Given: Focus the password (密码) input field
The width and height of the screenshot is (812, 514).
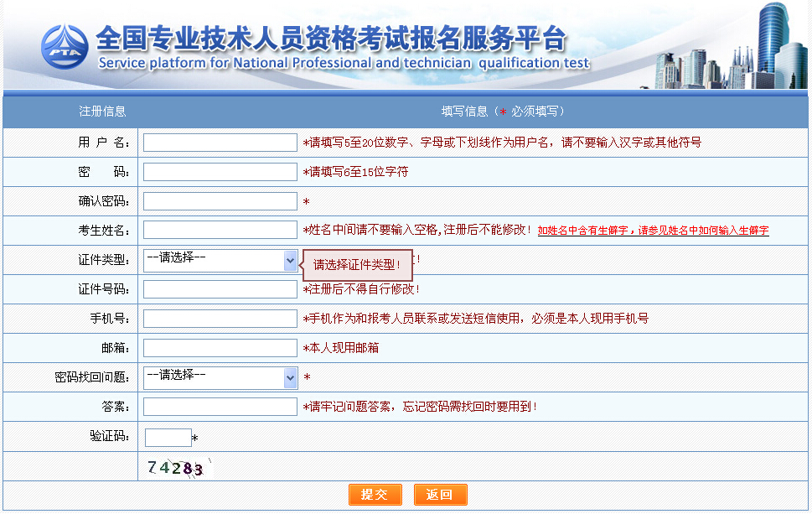Looking at the screenshot, I should pyautogui.click(x=220, y=172).
